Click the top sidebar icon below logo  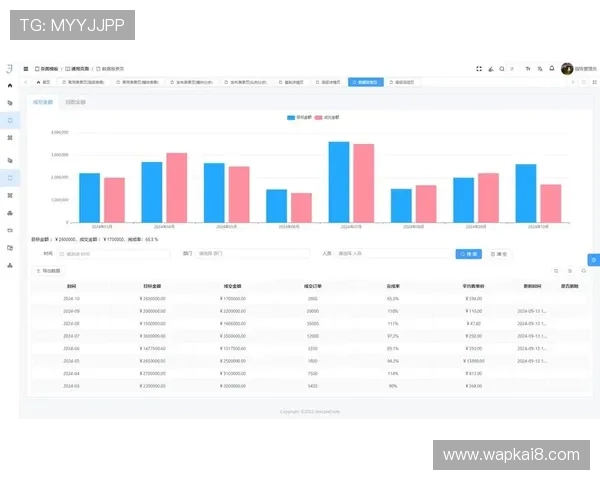pyautogui.click(x=10, y=87)
